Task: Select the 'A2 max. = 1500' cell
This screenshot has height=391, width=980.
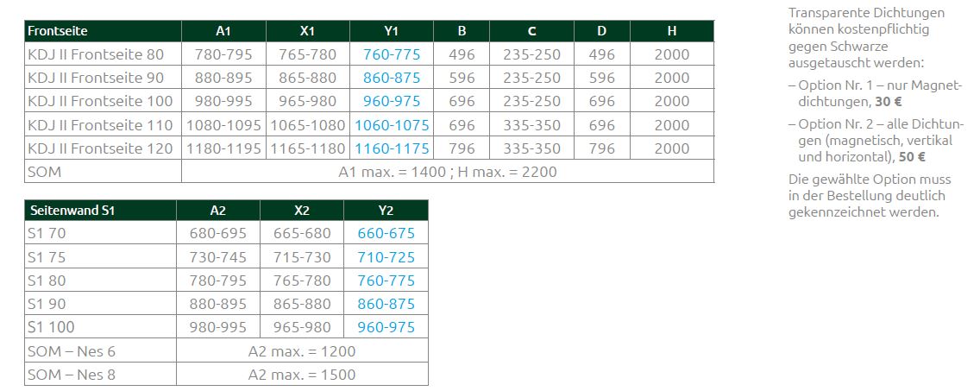Action: coord(302,375)
